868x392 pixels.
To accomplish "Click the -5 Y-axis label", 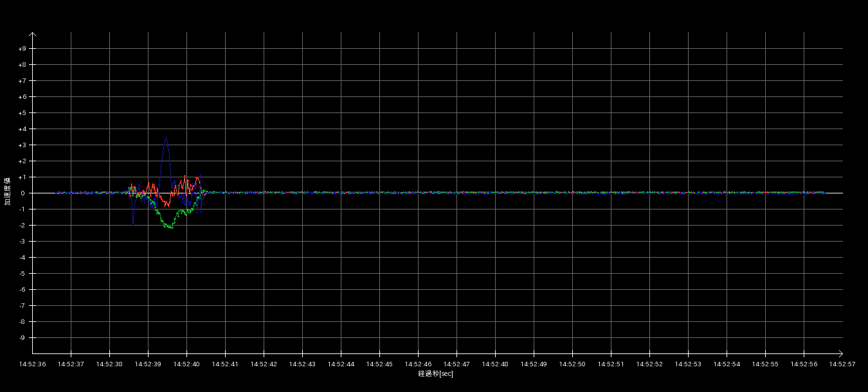I will coord(22,274).
